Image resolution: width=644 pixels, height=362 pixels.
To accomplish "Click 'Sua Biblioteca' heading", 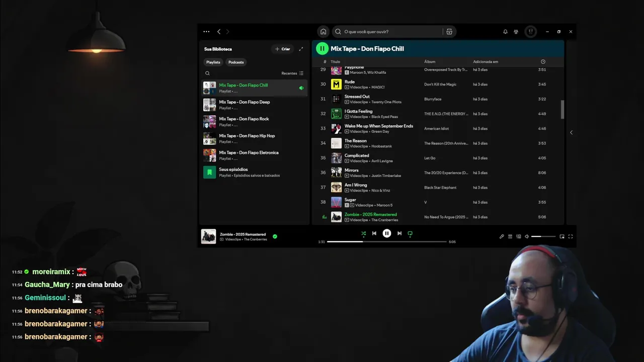I will [x=218, y=49].
